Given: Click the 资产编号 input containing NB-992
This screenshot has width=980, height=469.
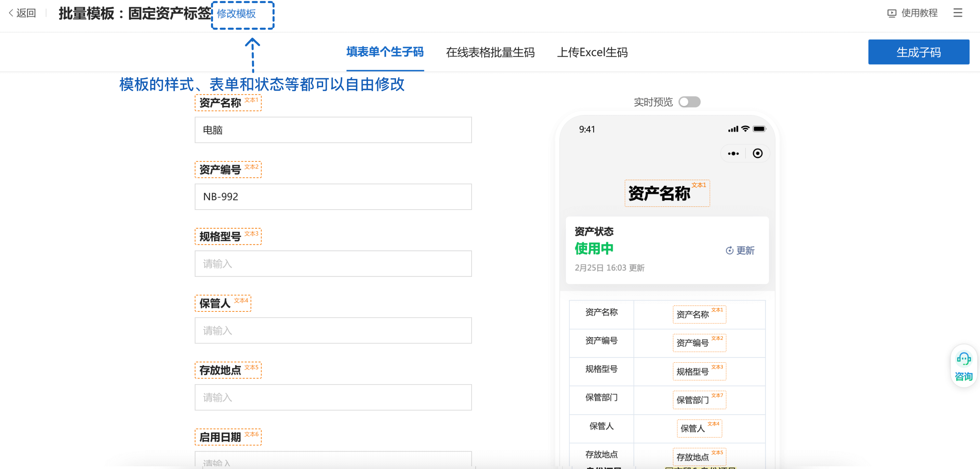Looking at the screenshot, I should click(333, 197).
